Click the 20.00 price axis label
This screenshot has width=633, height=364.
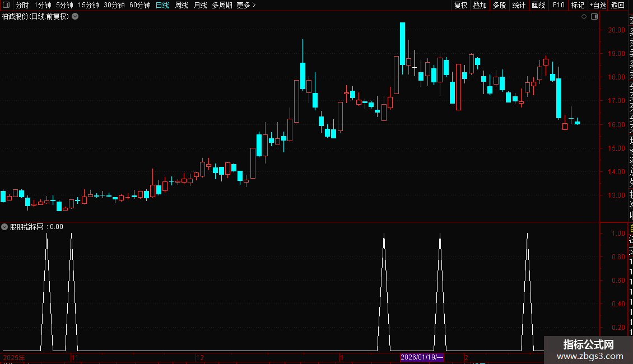point(616,30)
